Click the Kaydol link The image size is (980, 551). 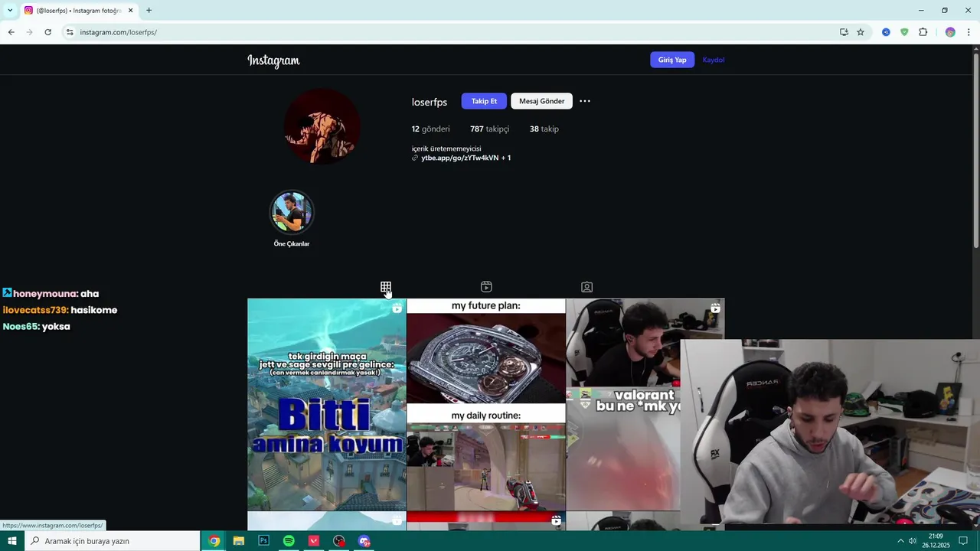pyautogui.click(x=714, y=60)
